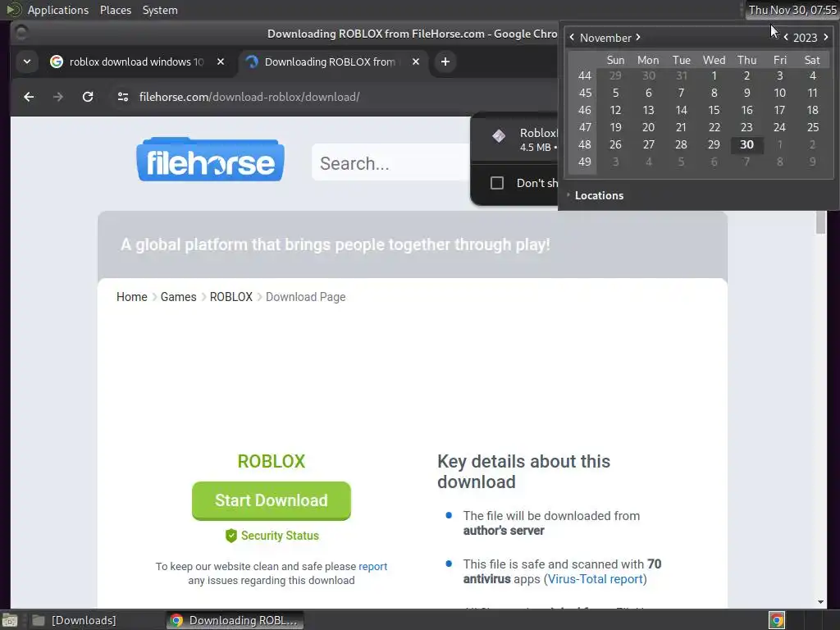Image resolution: width=840 pixels, height=630 pixels.
Task: Click the Security Status shield icon
Action: [x=231, y=536]
